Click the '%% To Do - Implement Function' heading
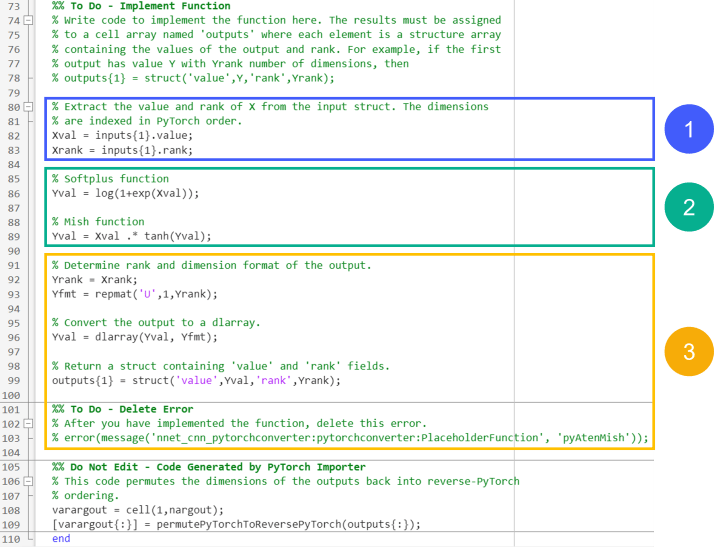Image resolution: width=714 pixels, height=547 pixels. tap(141, 6)
